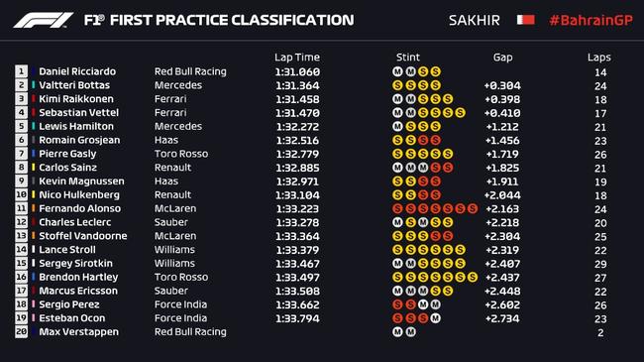The width and height of the screenshot is (644, 362).
Task: Click the first medium tyre icon in Verstappen's row
Action: (397, 331)
